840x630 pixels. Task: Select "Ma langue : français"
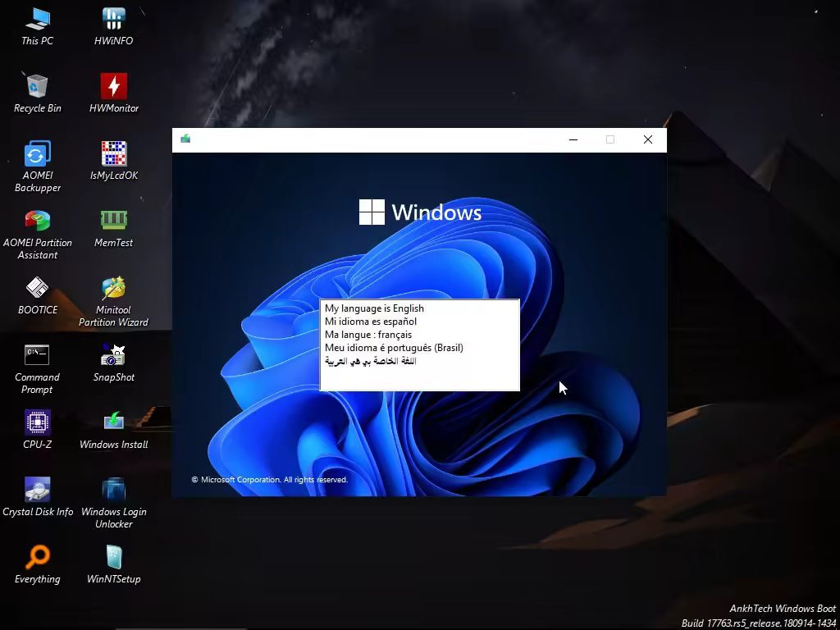(x=369, y=334)
